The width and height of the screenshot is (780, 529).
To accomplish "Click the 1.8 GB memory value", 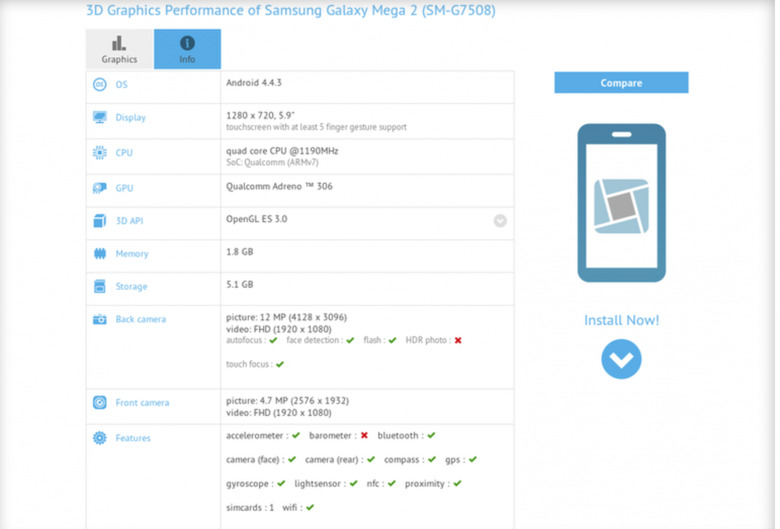I will [240, 252].
